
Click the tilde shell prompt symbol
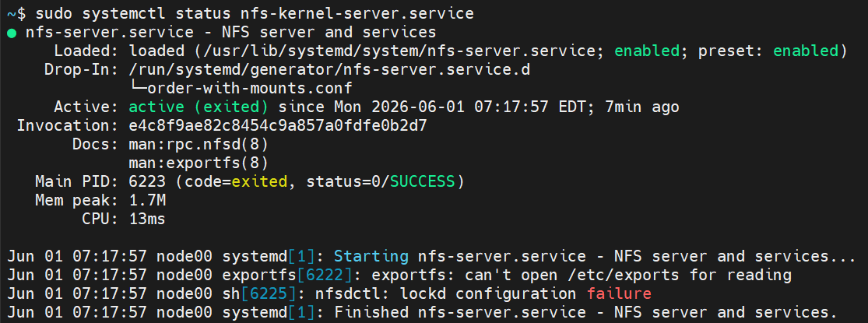pos(11,12)
